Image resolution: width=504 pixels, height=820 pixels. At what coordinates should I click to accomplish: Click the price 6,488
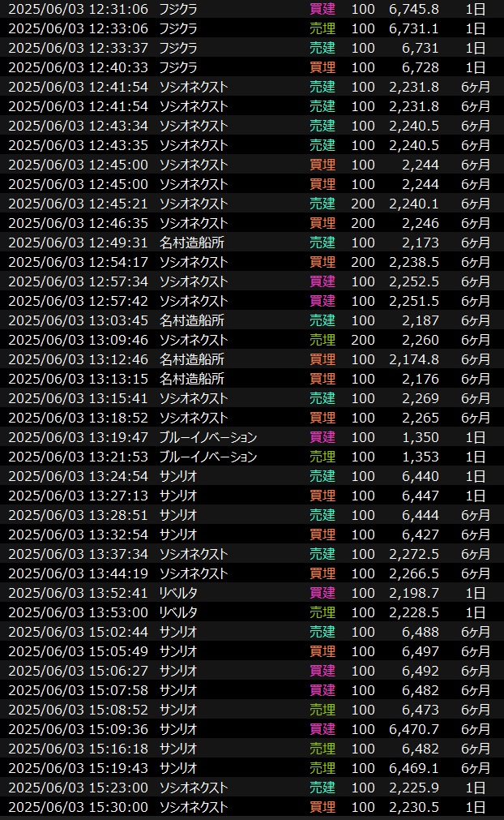[x=420, y=633]
